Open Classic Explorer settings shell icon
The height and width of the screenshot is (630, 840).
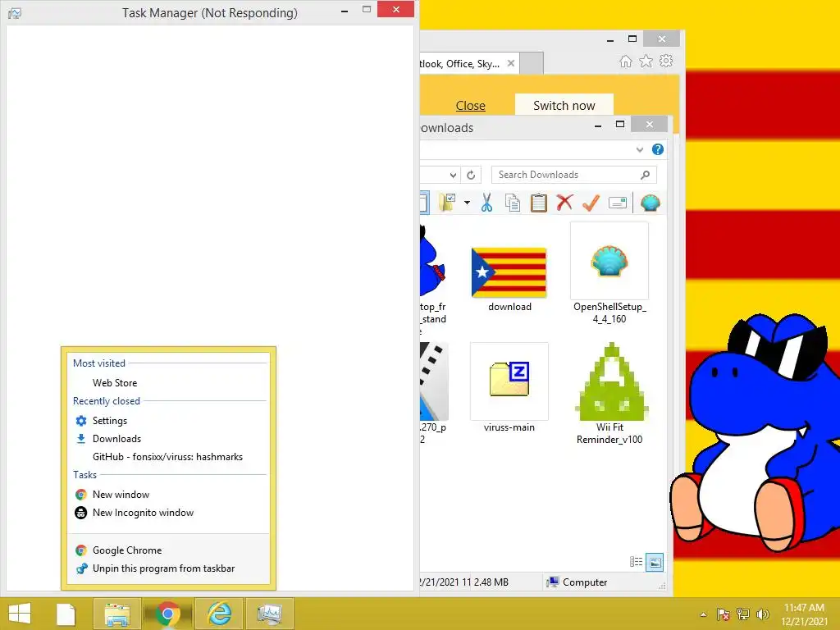click(651, 203)
